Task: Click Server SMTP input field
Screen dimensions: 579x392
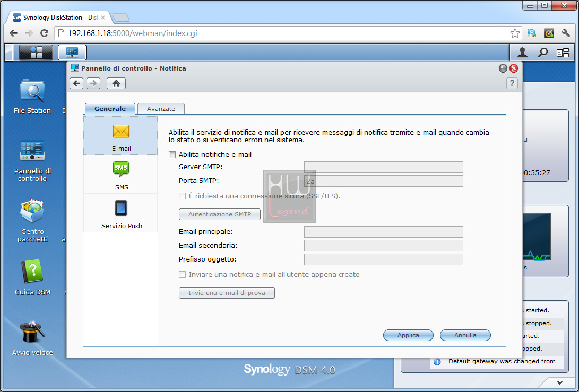Action: (x=384, y=167)
